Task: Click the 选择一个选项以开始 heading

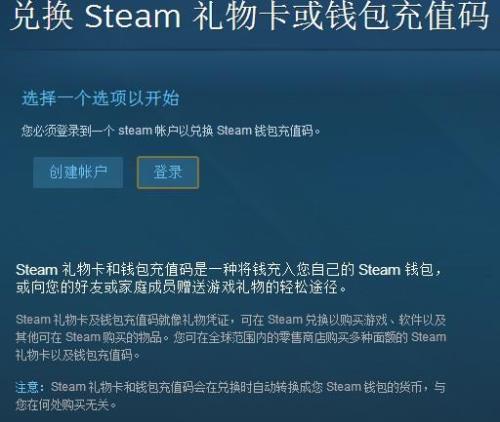Action: pyautogui.click(x=100, y=98)
